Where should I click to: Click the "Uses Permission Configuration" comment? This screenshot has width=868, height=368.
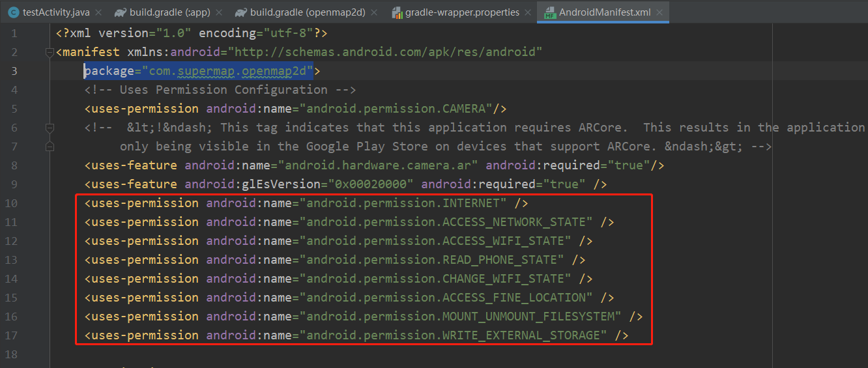click(220, 89)
